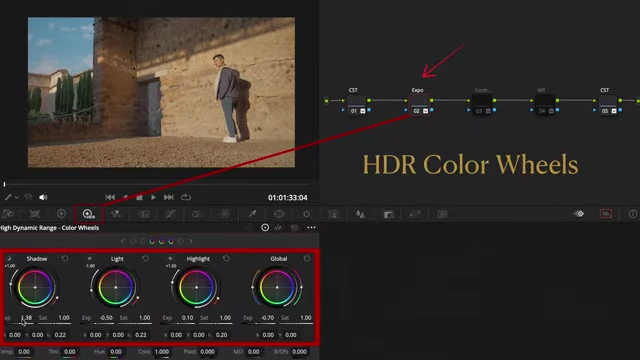
Task: Open the primary Color Wheels palette
Action: tap(61, 214)
